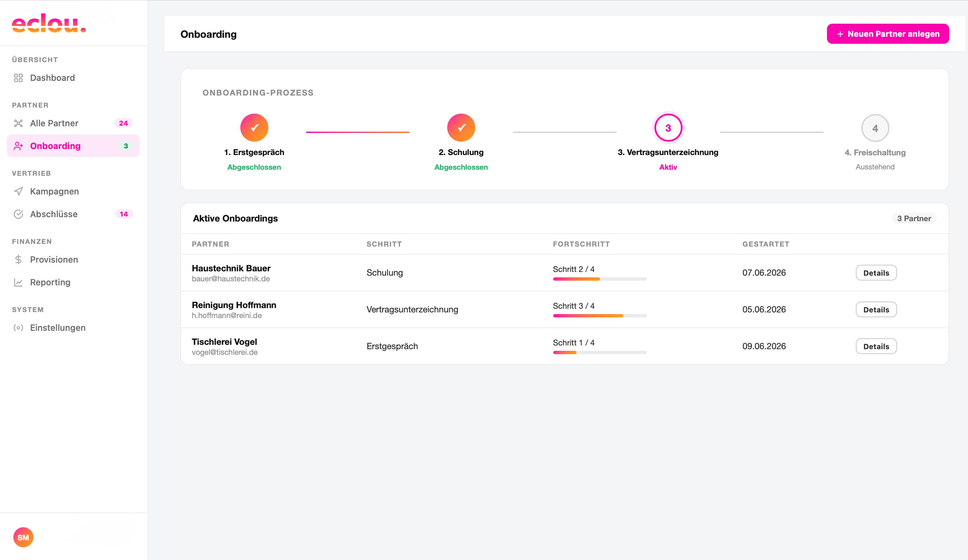
Task: Click Schulung cell in Haustechnik Bauer row
Action: tap(384, 273)
